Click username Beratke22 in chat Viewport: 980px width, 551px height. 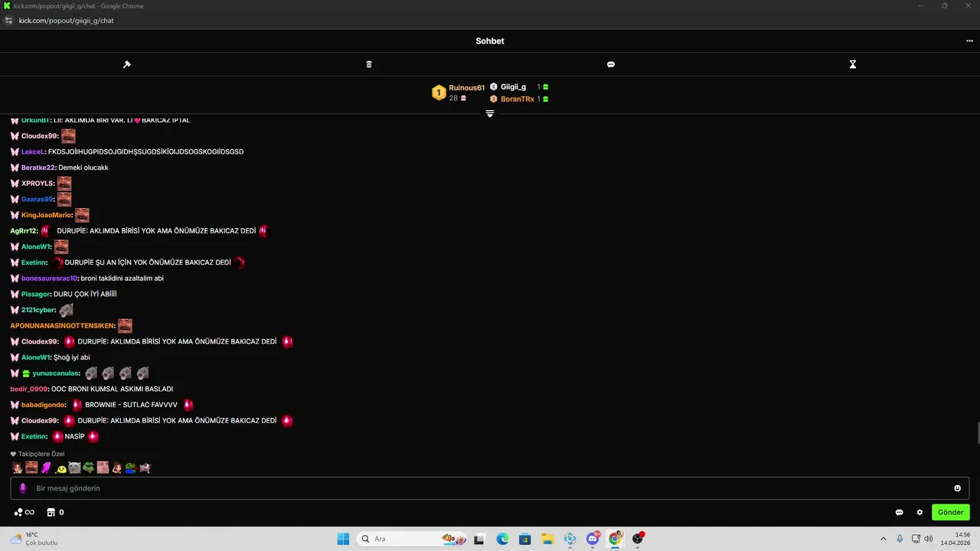point(38,168)
